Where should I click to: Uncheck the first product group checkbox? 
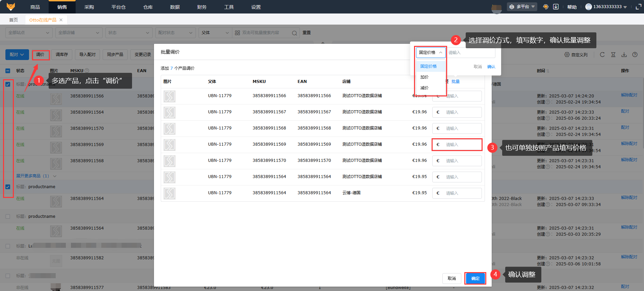[8, 84]
